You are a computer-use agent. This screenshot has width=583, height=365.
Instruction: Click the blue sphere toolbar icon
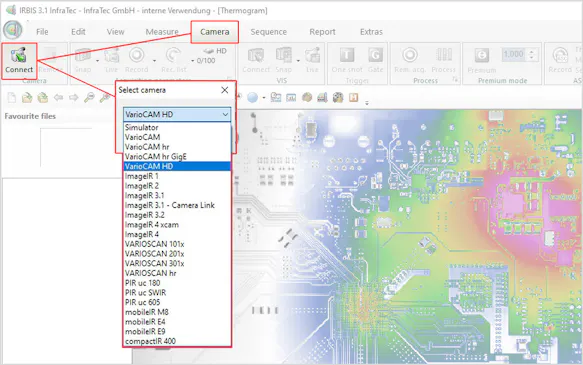click(252, 98)
